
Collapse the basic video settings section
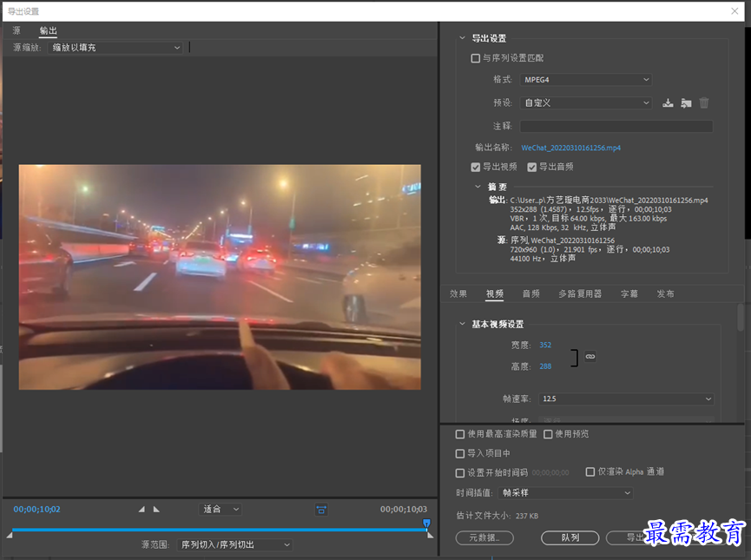(x=462, y=324)
